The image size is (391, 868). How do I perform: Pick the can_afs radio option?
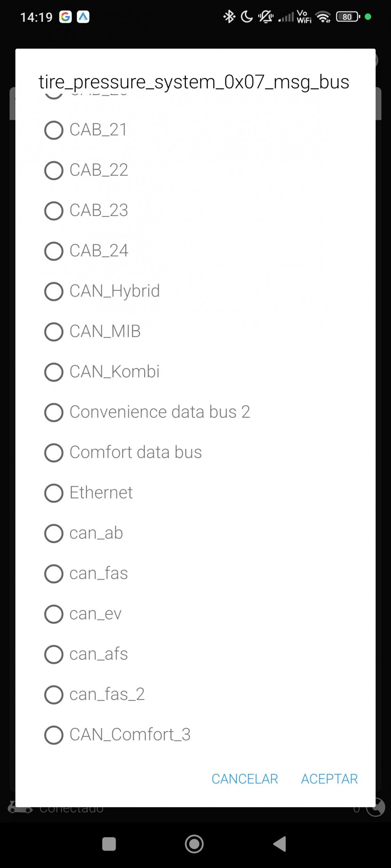(54, 654)
